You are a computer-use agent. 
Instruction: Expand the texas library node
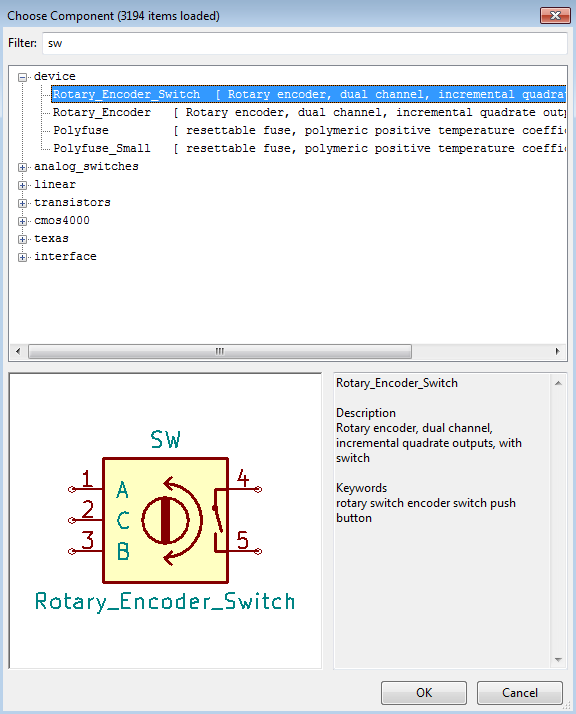point(22,239)
